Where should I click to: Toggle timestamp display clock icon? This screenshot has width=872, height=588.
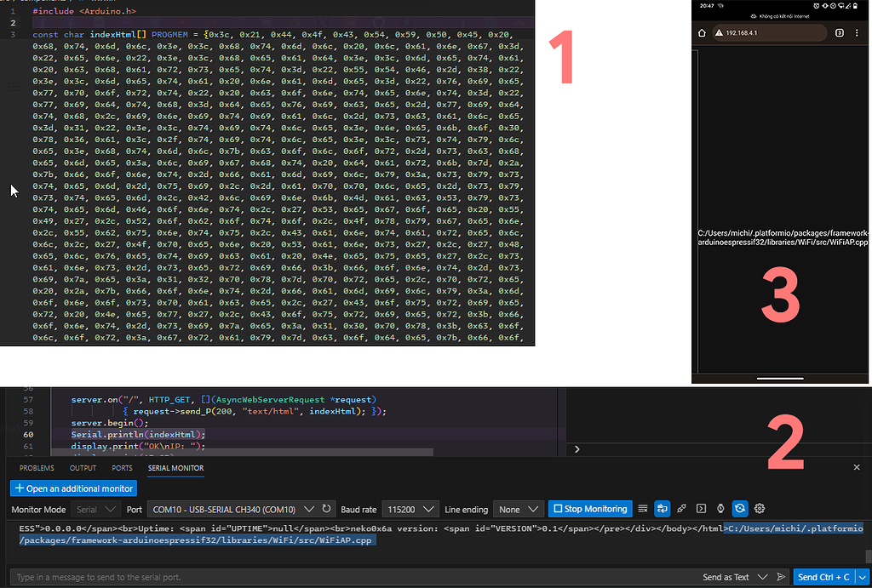point(721,509)
